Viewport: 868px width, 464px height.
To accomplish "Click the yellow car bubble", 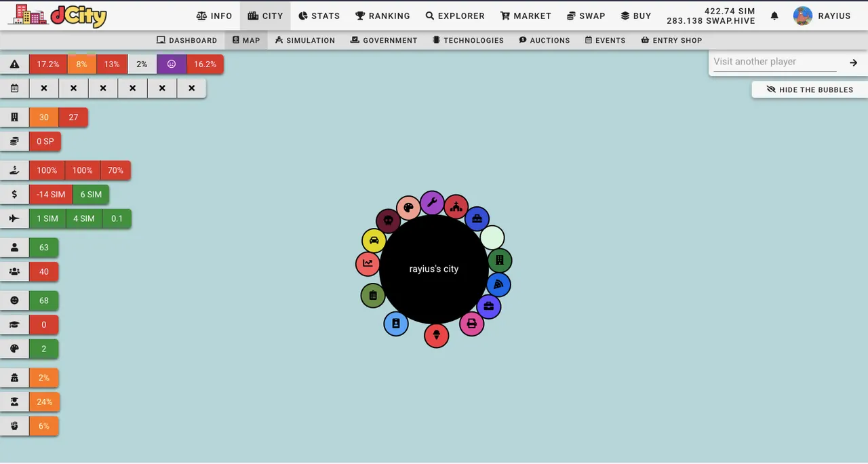I will point(374,241).
